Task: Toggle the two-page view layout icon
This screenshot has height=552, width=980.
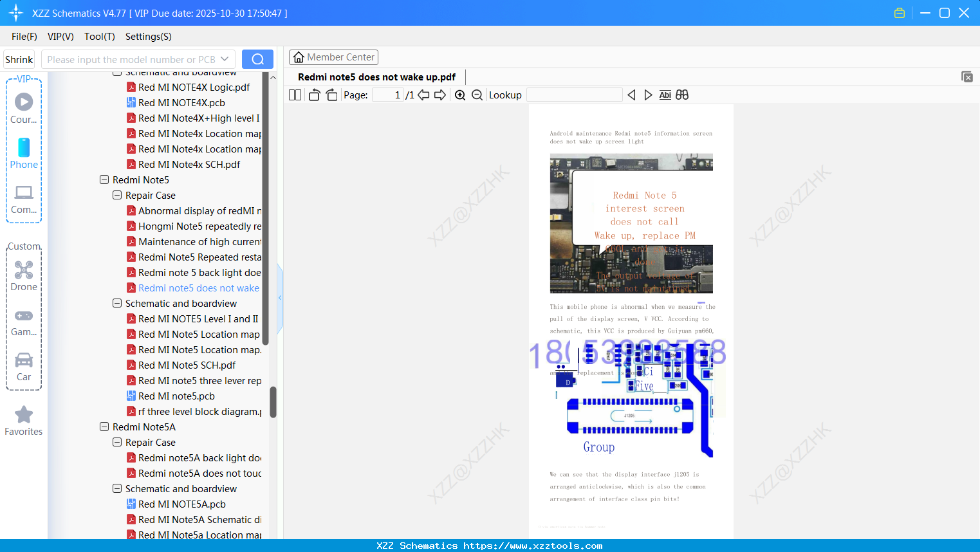Action: point(295,95)
